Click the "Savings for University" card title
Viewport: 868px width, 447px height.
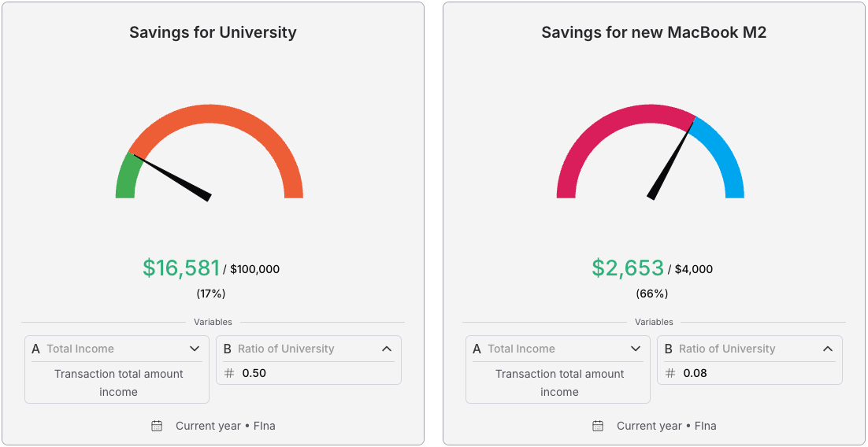pos(213,32)
